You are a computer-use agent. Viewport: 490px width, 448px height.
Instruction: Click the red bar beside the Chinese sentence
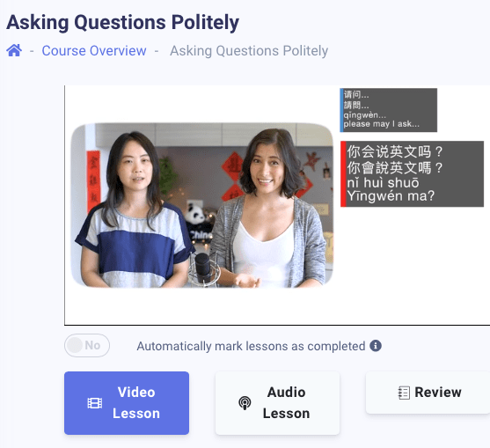(x=343, y=173)
